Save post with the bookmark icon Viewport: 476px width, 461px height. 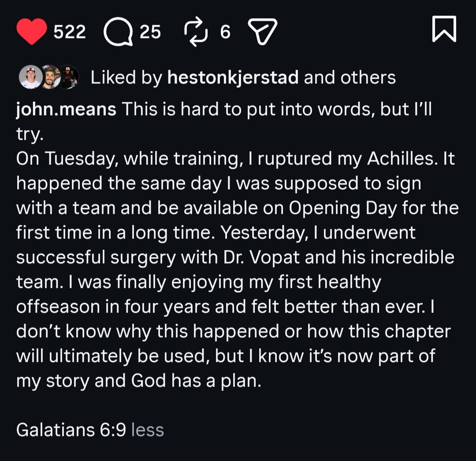[x=444, y=30]
